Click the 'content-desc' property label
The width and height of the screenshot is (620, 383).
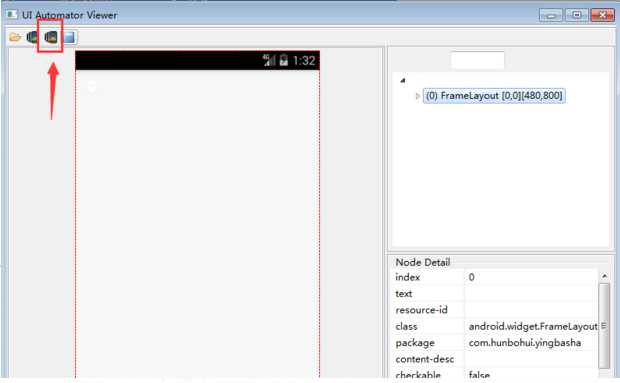click(x=424, y=359)
